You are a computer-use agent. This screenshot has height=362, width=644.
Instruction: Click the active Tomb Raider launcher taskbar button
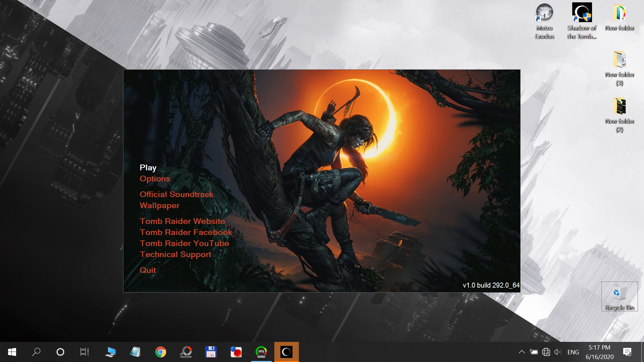pyautogui.click(x=286, y=352)
